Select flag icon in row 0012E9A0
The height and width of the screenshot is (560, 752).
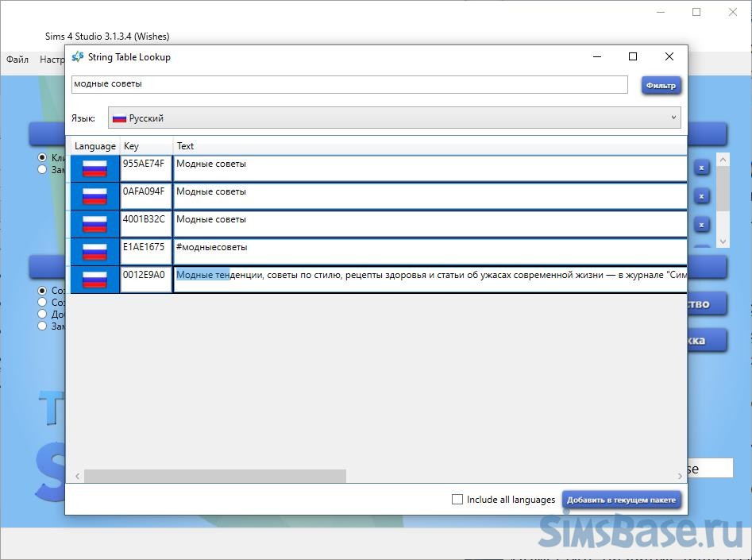pyautogui.click(x=94, y=280)
